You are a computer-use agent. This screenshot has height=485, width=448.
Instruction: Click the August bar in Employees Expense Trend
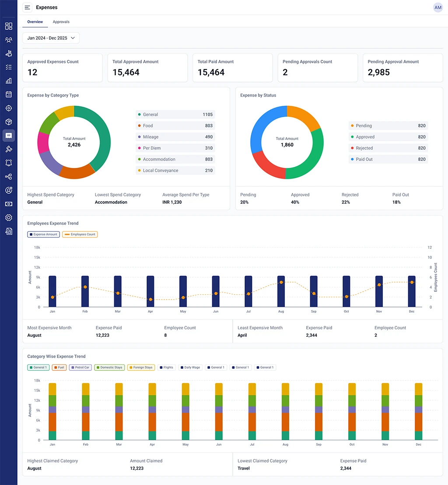pyautogui.click(x=281, y=291)
